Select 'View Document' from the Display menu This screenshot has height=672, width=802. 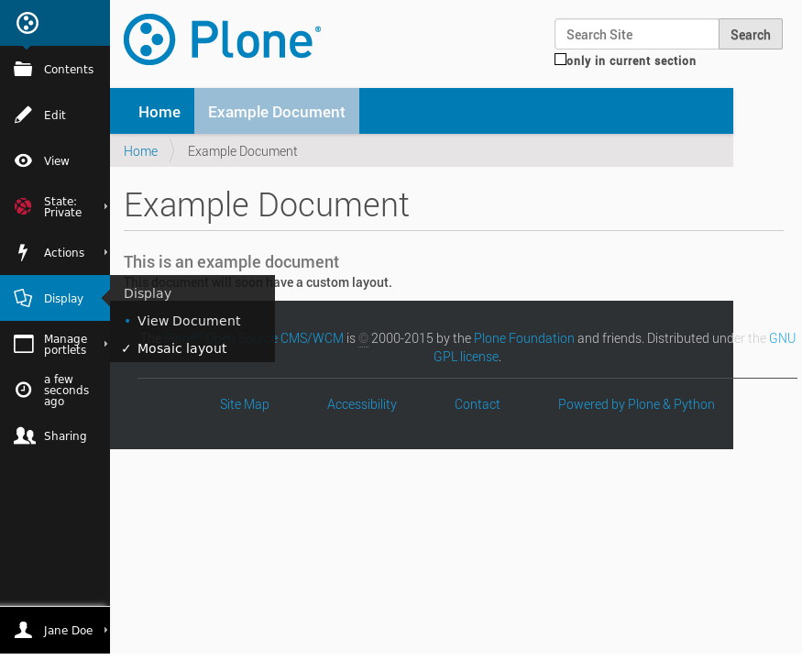(x=189, y=321)
